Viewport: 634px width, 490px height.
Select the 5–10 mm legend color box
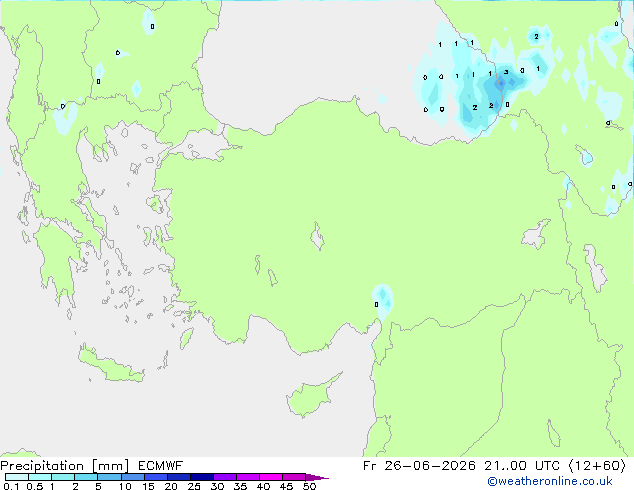click(109, 477)
